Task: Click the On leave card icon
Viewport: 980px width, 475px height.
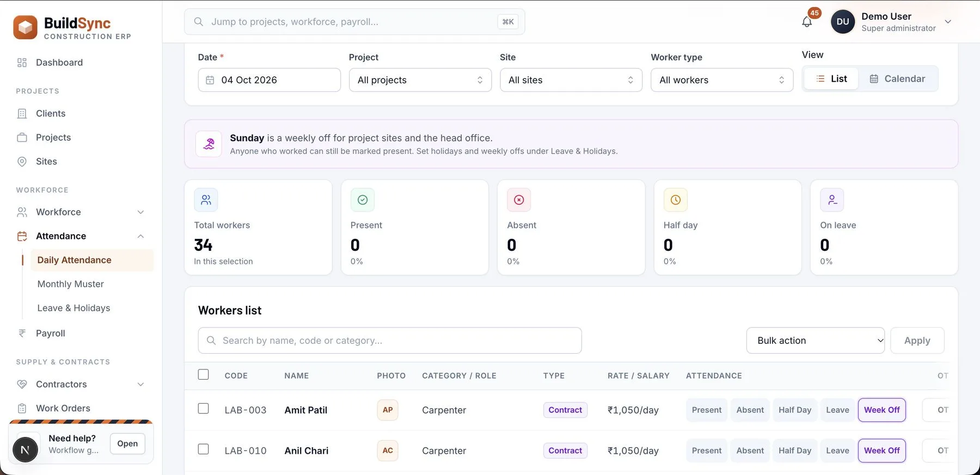Action: coord(832,200)
